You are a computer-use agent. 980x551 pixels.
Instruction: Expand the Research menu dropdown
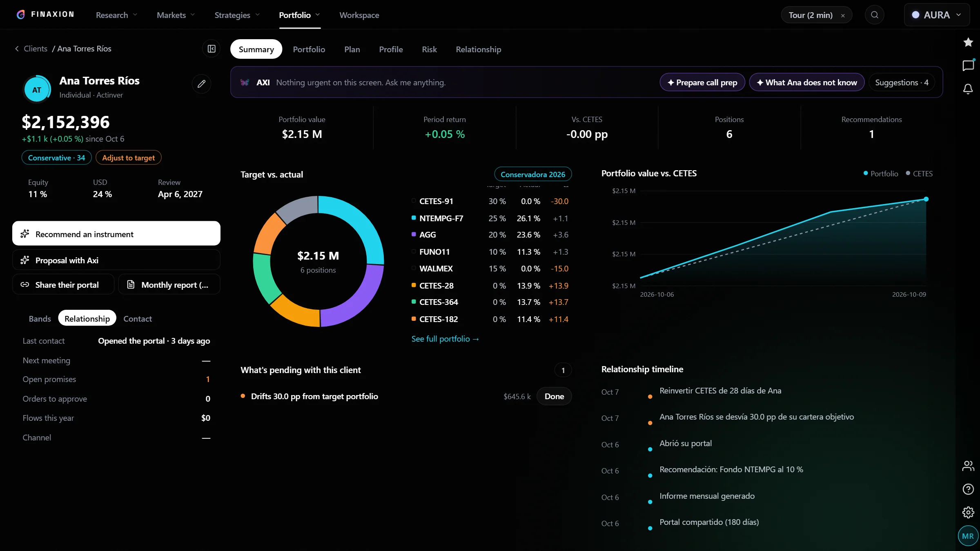(117, 15)
